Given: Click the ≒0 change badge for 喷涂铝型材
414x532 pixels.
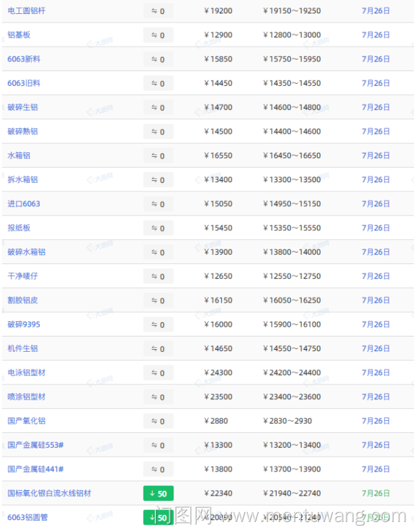Looking at the screenshot, I should coord(158,397).
